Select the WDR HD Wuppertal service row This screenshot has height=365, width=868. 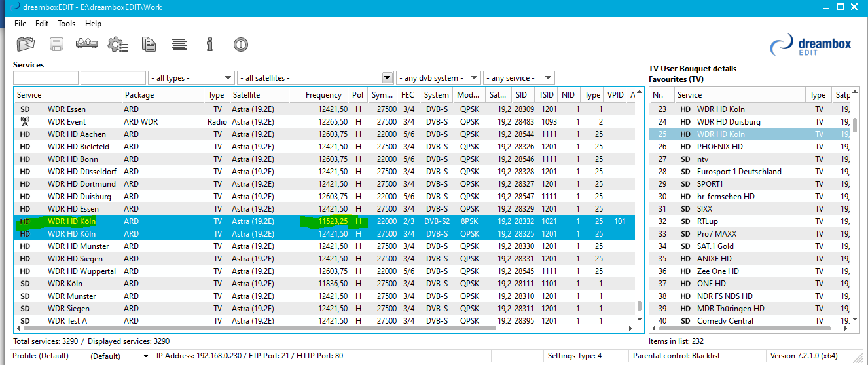coord(325,271)
